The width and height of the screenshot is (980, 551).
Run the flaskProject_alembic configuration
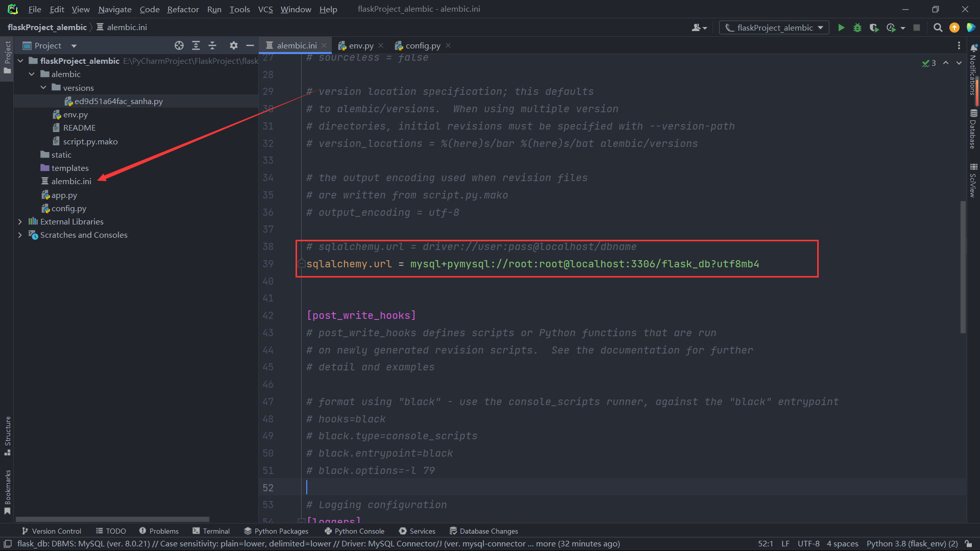pos(841,28)
